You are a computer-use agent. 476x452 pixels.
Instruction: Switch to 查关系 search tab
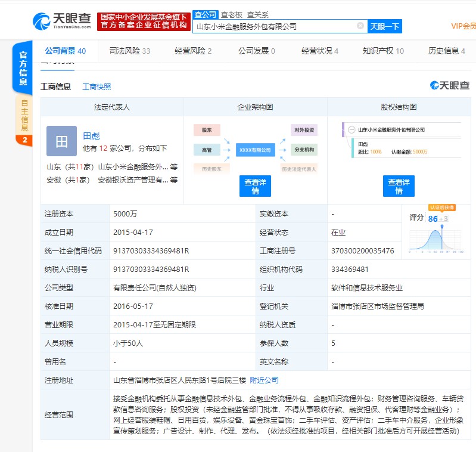click(258, 14)
